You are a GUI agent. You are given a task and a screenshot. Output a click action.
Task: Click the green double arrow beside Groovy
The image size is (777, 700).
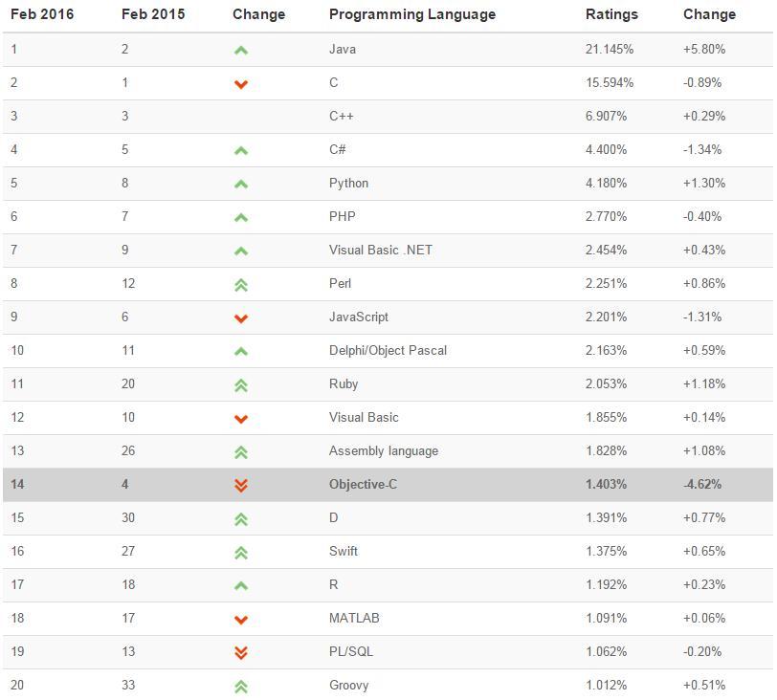tap(241, 686)
